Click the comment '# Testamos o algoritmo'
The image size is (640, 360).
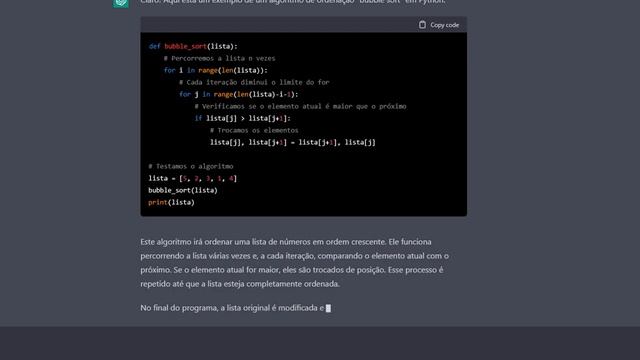(x=191, y=166)
